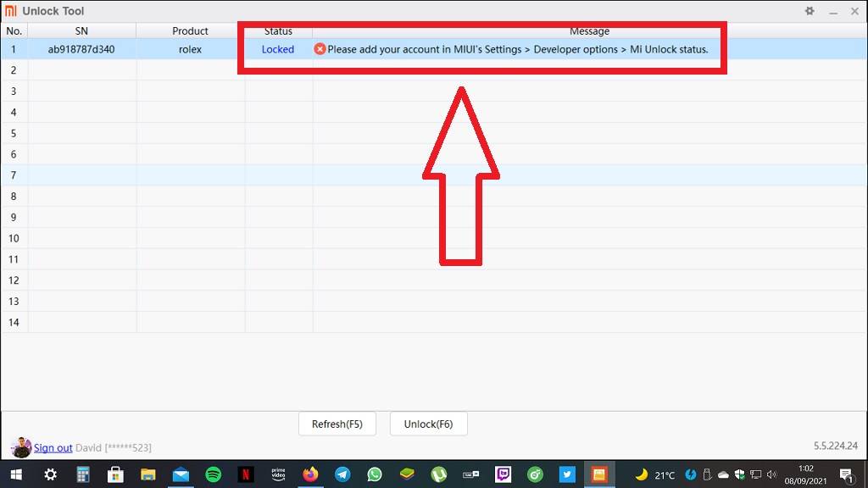Open the notification center icon
Screen dimensions: 868x488
pyautogui.click(x=847, y=474)
